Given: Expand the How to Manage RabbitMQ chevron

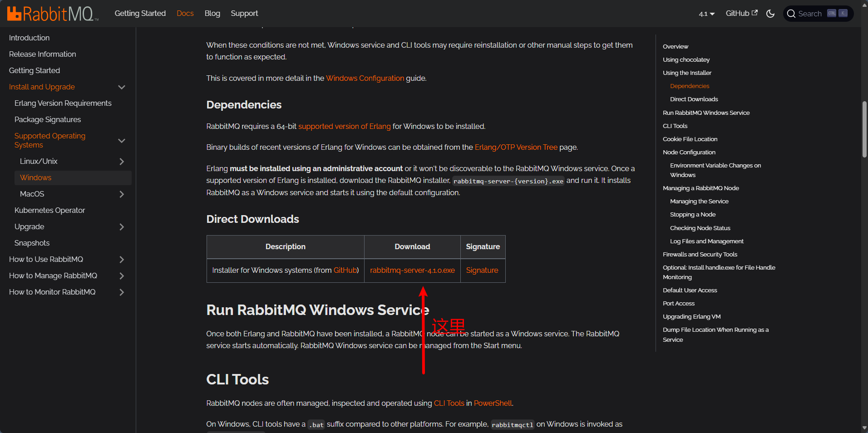Looking at the screenshot, I should [x=122, y=276].
